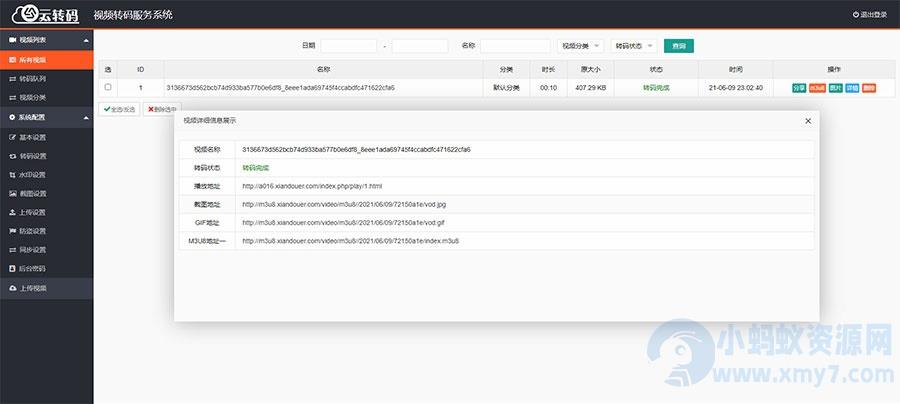The width and height of the screenshot is (900, 404).
Task: Open 防盗设置 with the flag icon
Action: 46,231
